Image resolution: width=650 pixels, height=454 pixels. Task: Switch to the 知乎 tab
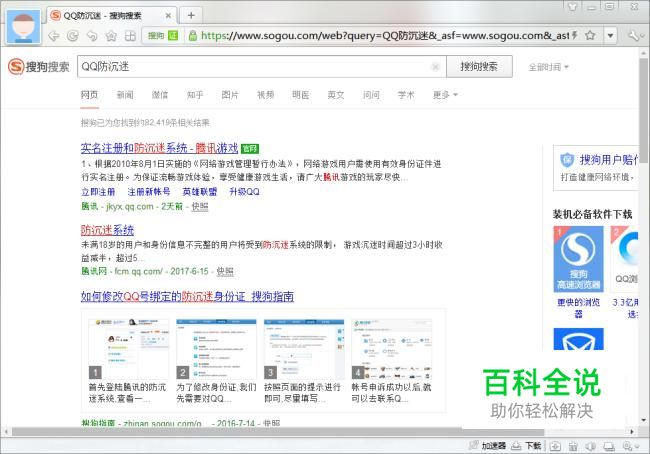click(195, 95)
